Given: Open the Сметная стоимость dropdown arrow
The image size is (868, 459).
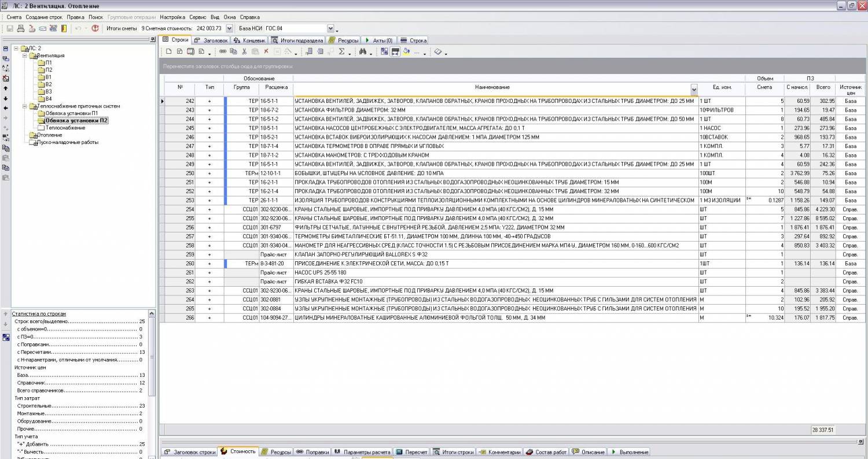Looking at the screenshot, I should click(229, 28).
